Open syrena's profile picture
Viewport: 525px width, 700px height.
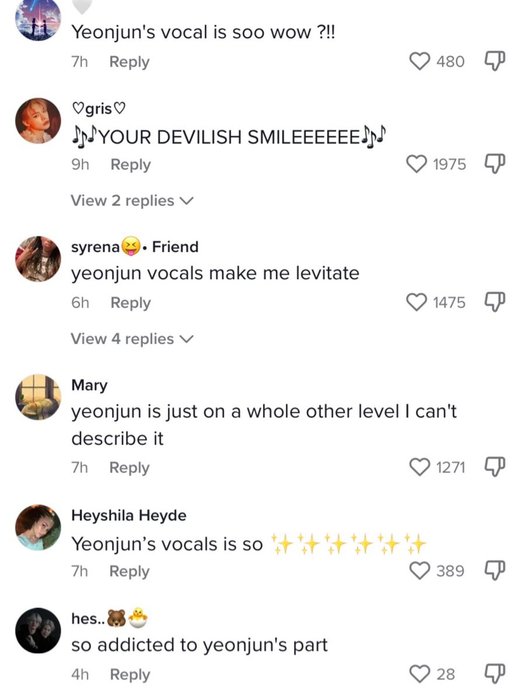click(x=38, y=259)
